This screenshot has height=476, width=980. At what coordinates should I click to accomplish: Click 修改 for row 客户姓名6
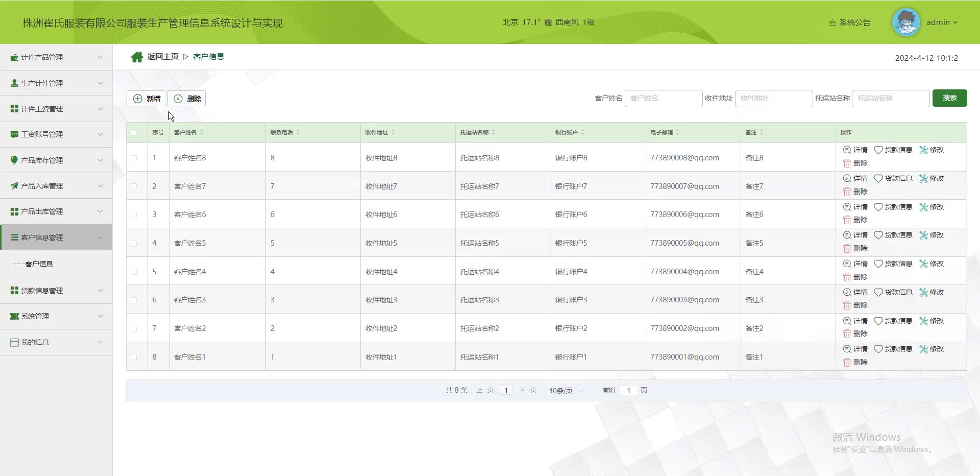pos(932,207)
